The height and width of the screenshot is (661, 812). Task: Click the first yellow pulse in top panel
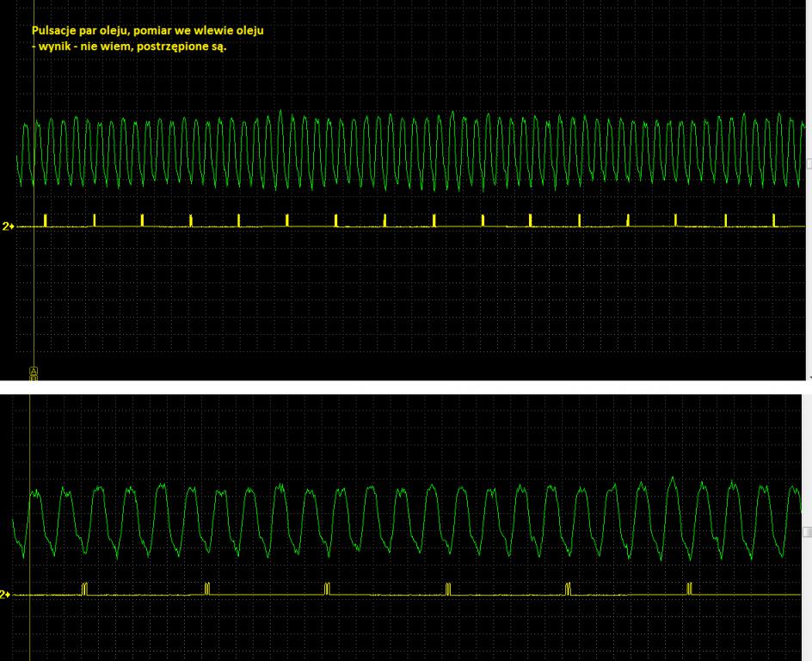[x=46, y=219]
